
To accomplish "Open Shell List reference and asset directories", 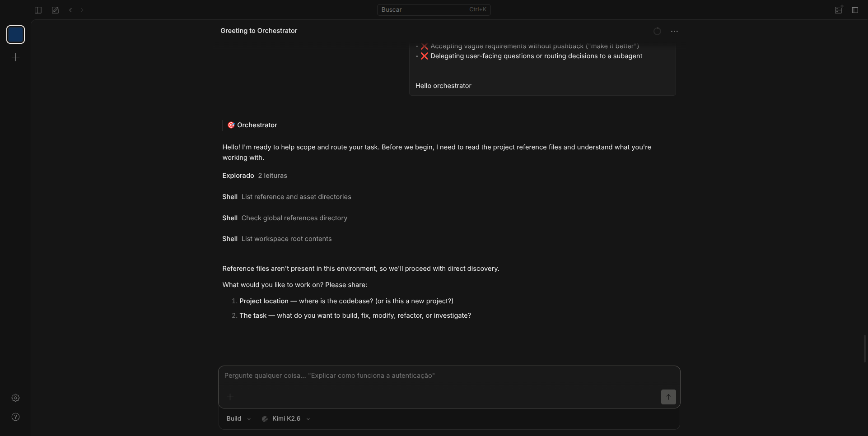I will [x=287, y=197].
